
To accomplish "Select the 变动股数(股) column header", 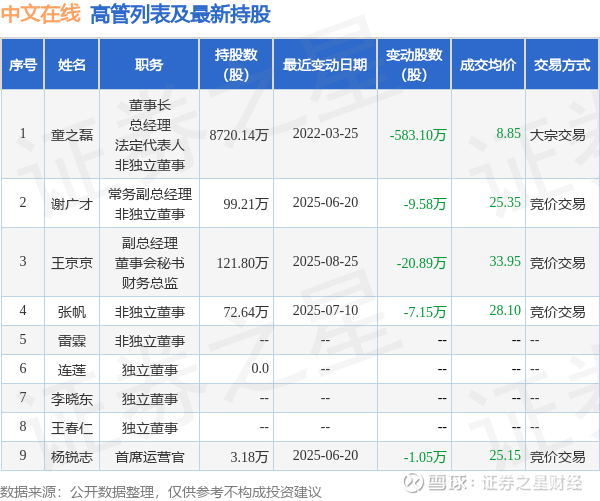I will pyautogui.click(x=414, y=65).
